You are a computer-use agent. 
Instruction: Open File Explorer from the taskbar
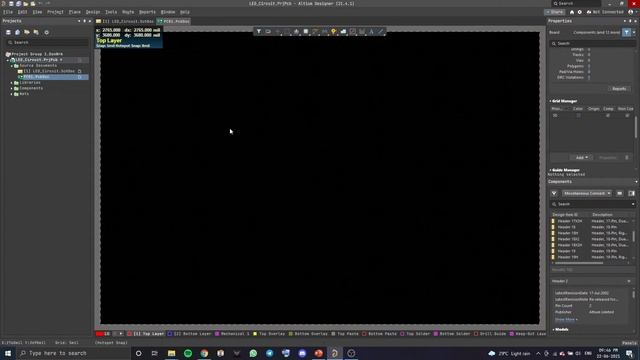pyautogui.click(x=171, y=353)
